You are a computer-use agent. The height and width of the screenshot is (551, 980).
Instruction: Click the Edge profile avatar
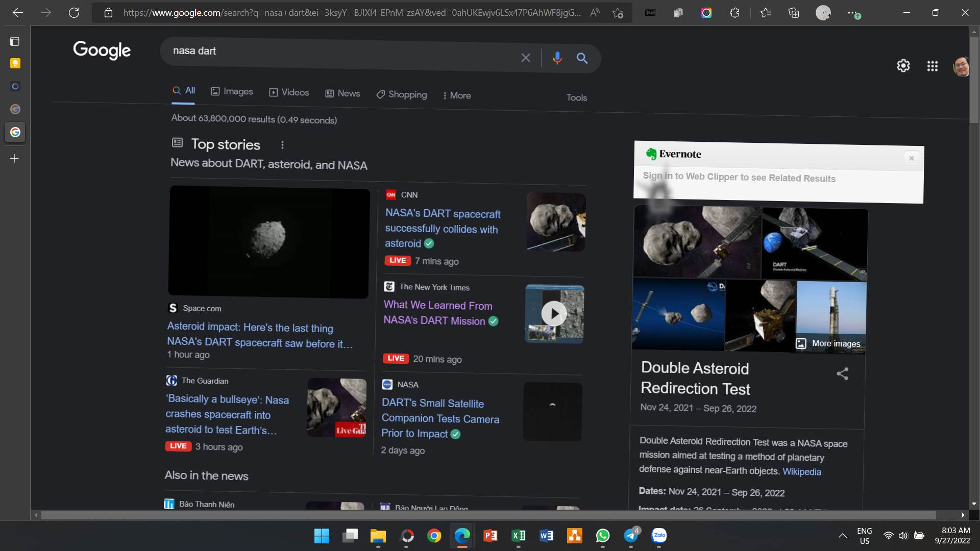click(823, 13)
